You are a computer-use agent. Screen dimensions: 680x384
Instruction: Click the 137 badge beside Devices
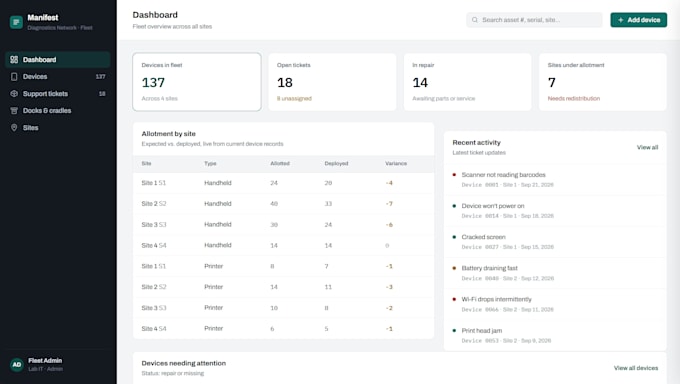point(101,77)
